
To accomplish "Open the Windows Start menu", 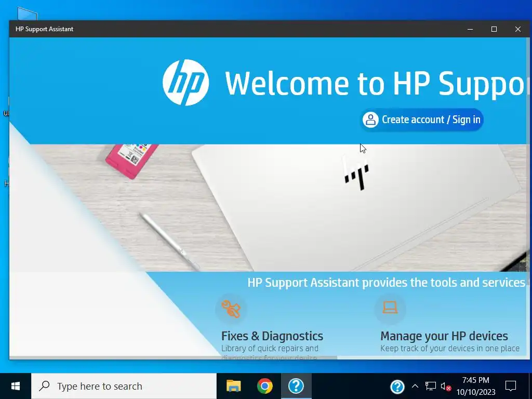I will click(x=15, y=386).
